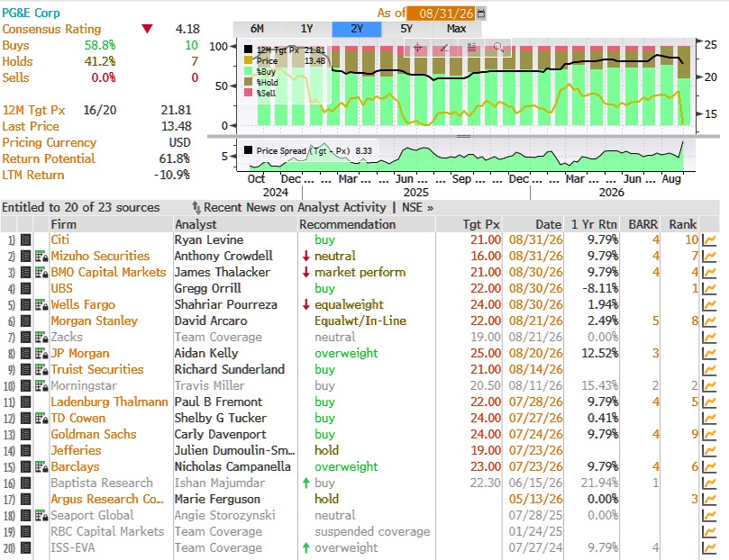
Task: Click the chart panel divider handle
Action: (x=463, y=137)
